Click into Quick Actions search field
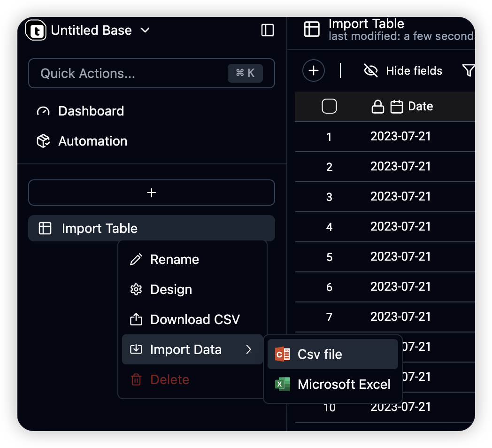Image resolution: width=492 pixels, height=448 pixels. (x=152, y=73)
